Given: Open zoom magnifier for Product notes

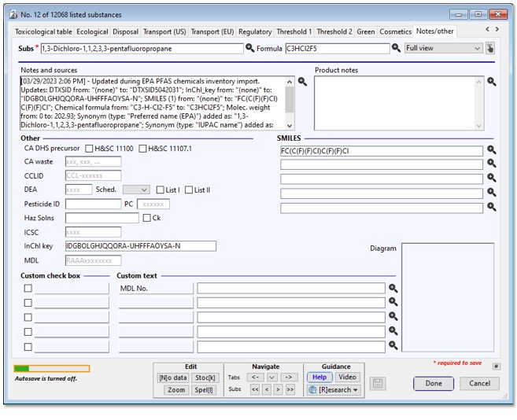Looking at the screenshot, I should (492, 82).
